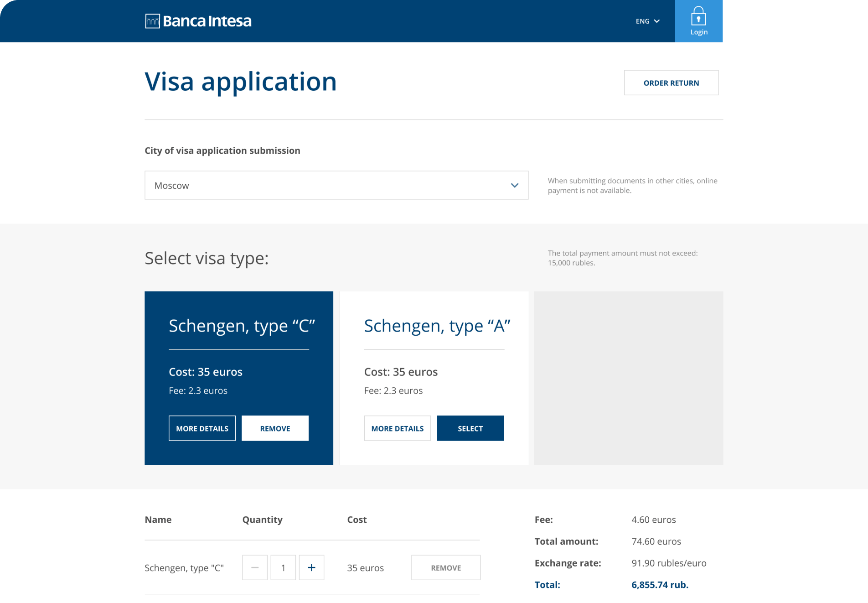868x603 pixels.
Task: Open More Details for Schengen type A
Action: point(397,428)
